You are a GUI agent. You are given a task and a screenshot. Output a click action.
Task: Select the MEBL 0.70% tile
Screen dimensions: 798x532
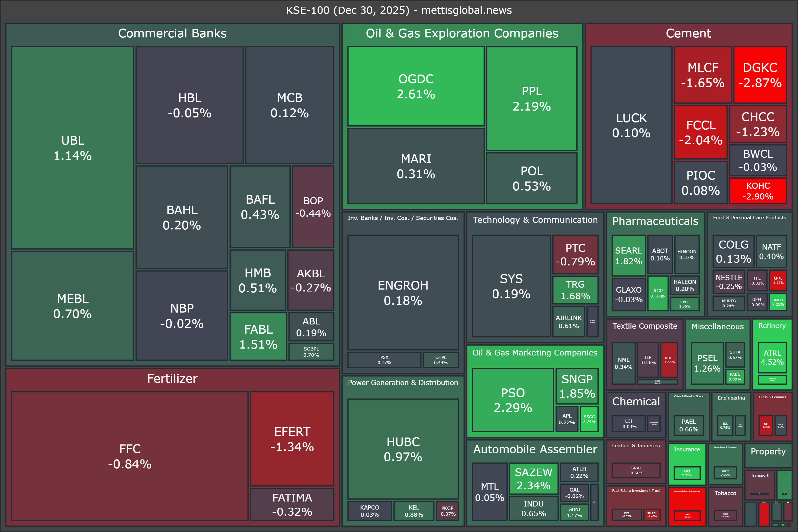[72, 306]
